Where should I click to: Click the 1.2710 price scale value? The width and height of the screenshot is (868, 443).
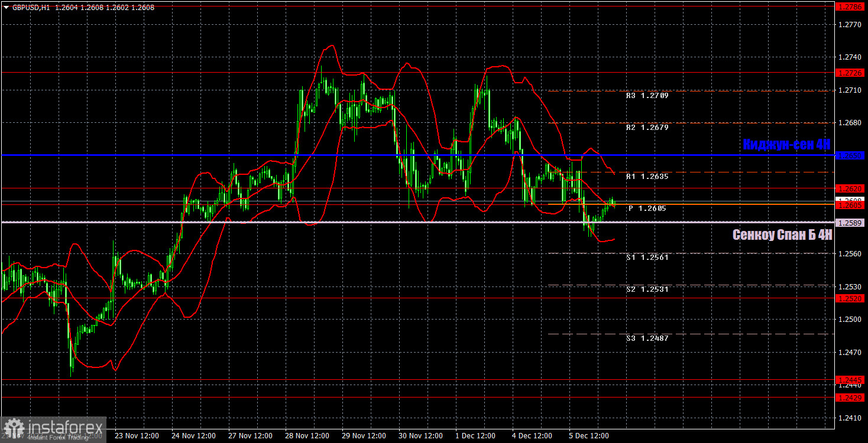tap(850, 90)
